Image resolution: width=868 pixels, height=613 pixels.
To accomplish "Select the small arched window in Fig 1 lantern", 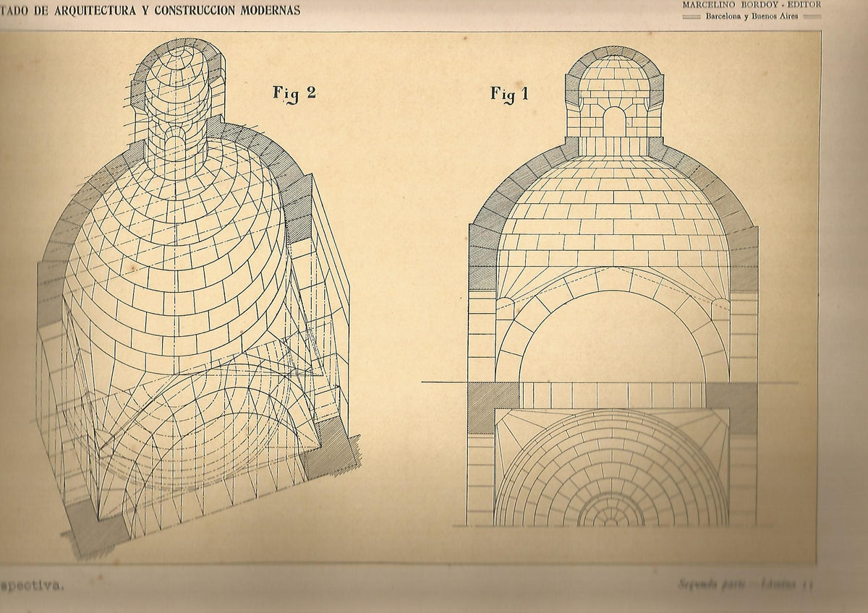I will click(x=614, y=121).
